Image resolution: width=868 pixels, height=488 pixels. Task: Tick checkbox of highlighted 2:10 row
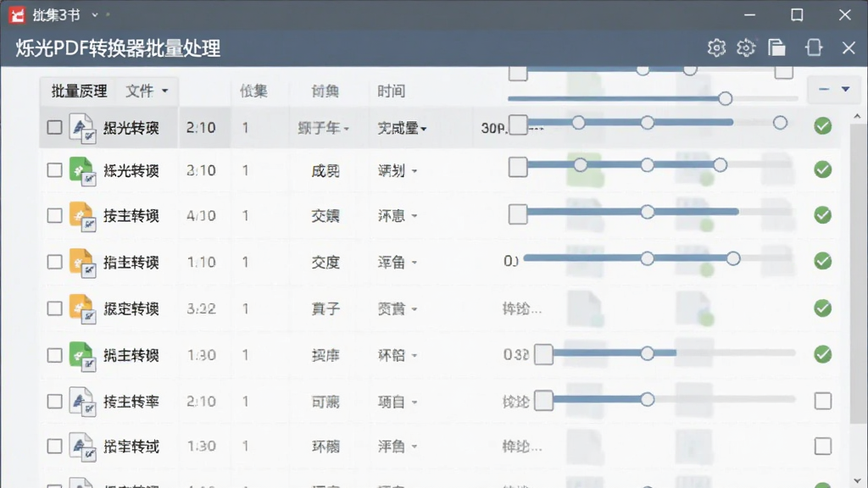pos(54,127)
